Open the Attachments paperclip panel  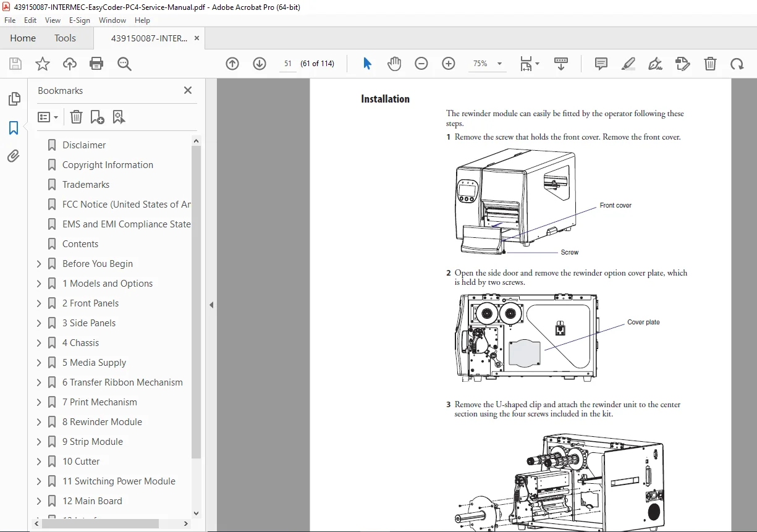click(x=14, y=156)
